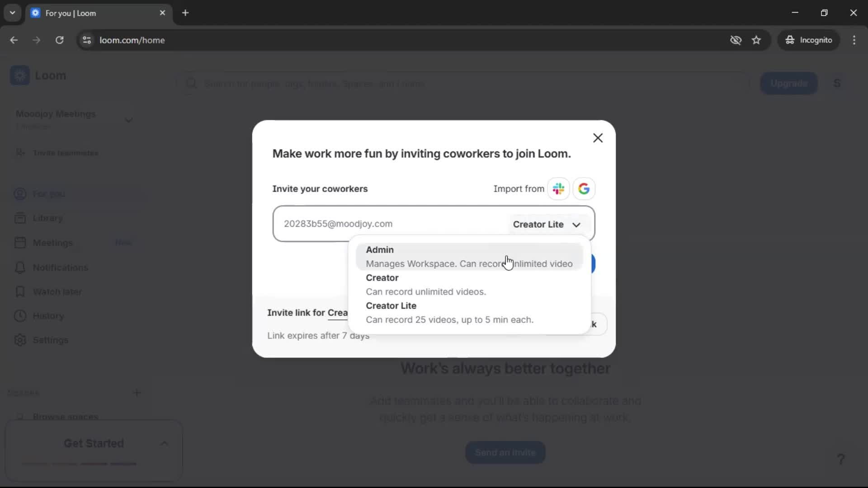Check the Browse spaces checkbox
Viewport: 868px width, 488px height.
point(20,417)
